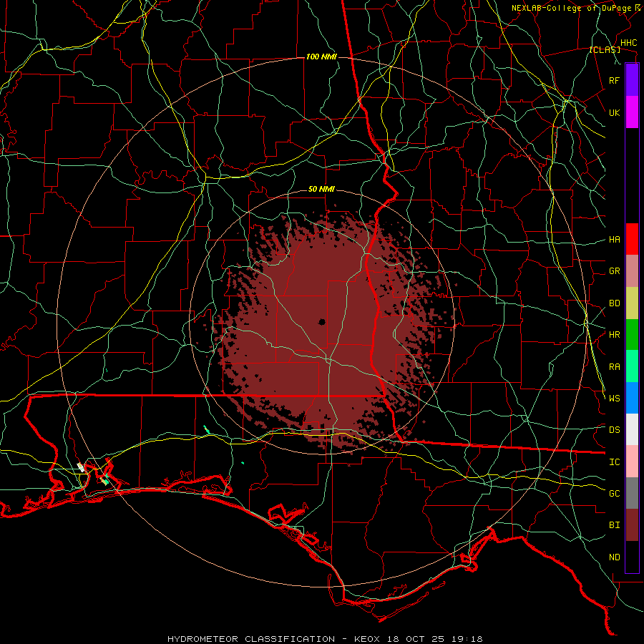This screenshot has height=644, width=644.
Task: Click the pink IC legend swatch
Action: pyautogui.click(x=632, y=462)
